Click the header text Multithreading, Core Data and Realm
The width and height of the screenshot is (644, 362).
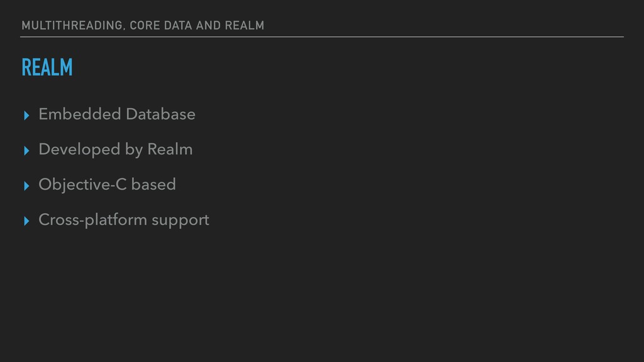[x=143, y=25]
